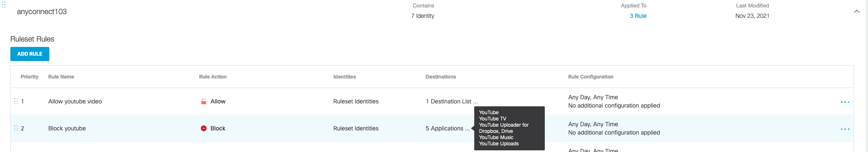Open the 3 Rule applied-to link
The image size is (868, 152).
(638, 16)
